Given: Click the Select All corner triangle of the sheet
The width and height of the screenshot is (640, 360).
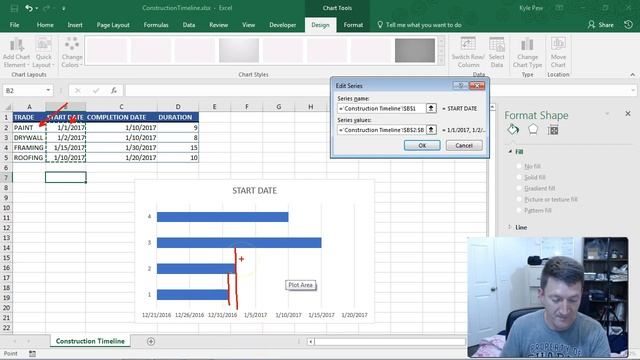Looking at the screenshot, I should [x=8, y=107].
